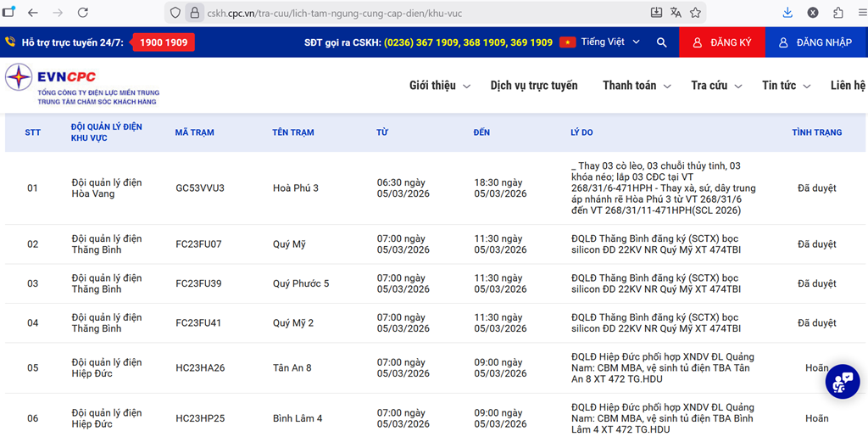Expand the Thanh toán dropdown menu
The width and height of the screenshot is (868, 437).
(x=636, y=86)
